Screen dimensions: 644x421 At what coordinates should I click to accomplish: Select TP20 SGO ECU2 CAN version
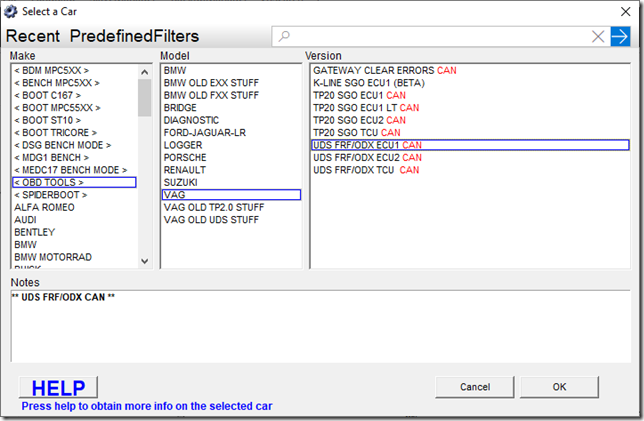coord(470,120)
